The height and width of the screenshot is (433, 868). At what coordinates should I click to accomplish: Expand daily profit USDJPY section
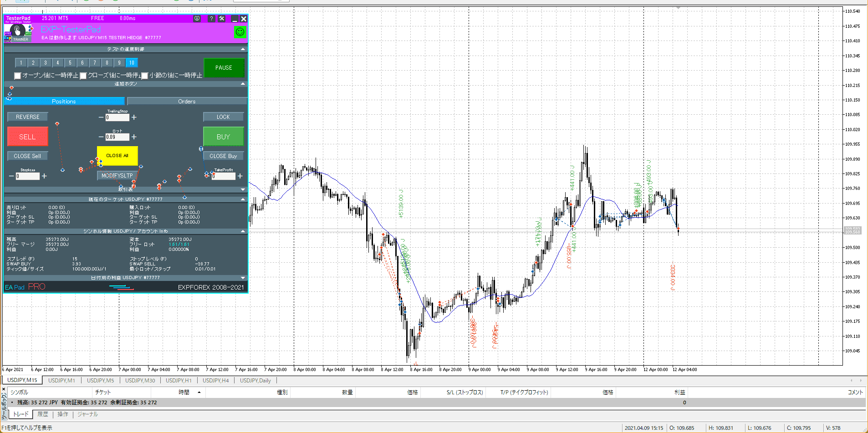[243, 278]
